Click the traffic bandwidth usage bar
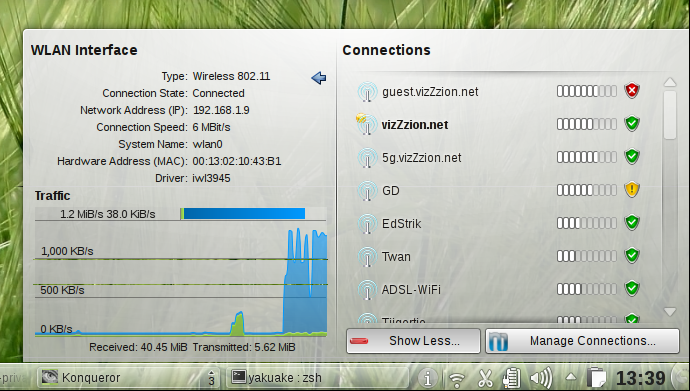This screenshot has height=391, width=690. click(242, 214)
